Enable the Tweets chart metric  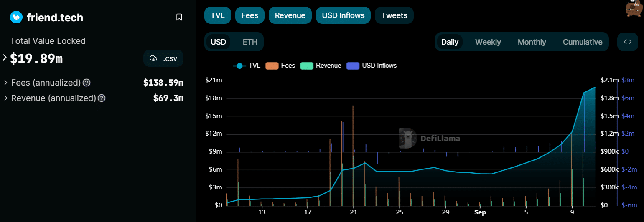(394, 15)
